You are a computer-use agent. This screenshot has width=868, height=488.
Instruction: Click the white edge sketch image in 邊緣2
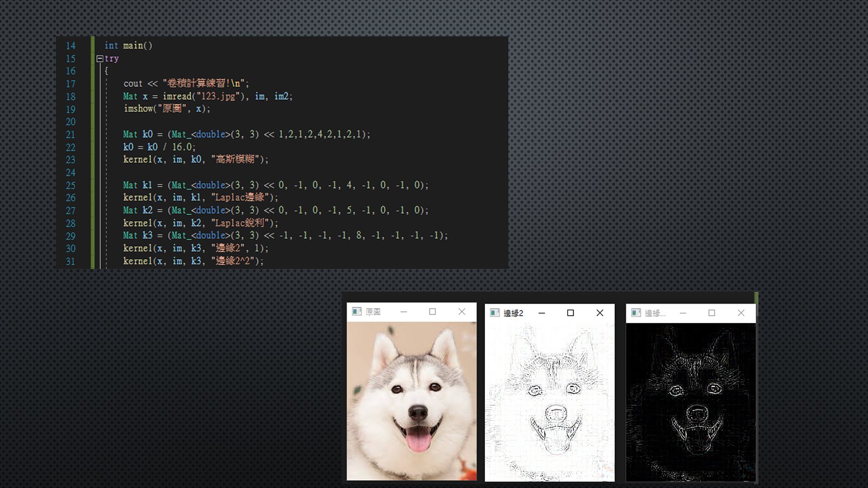(550, 402)
